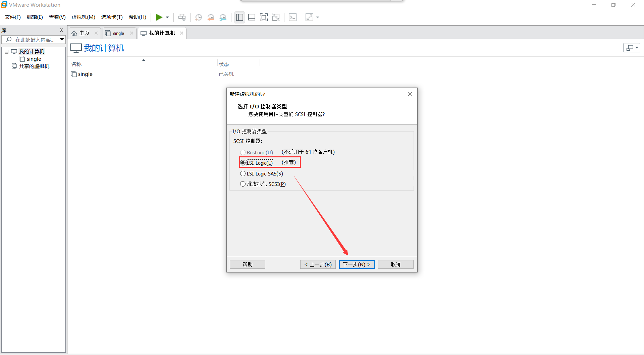Minimize the VMware Workstation window
This screenshot has width=644, height=355.
click(x=594, y=5)
